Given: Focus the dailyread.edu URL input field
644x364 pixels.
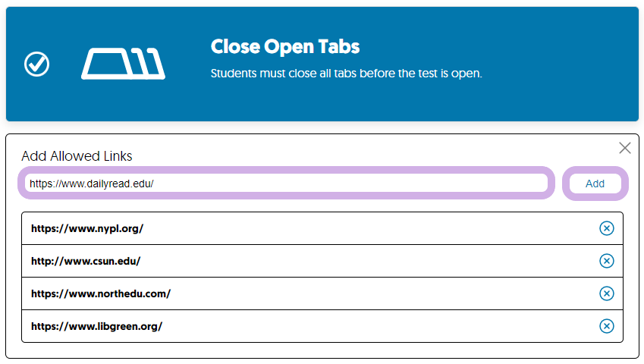Looking at the screenshot, I should coord(286,183).
